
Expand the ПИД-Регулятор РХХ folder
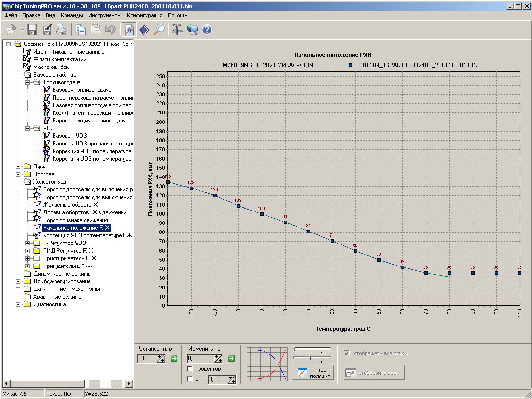tap(28, 251)
